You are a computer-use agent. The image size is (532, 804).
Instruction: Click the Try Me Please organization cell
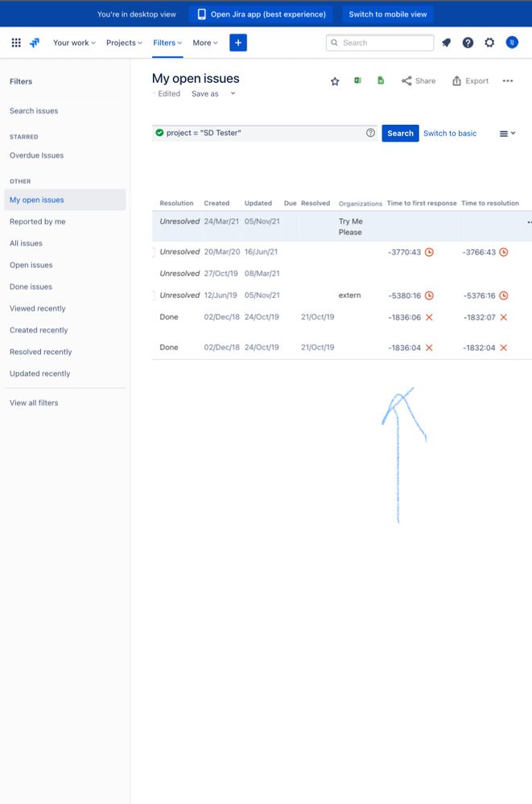(x=350, y=227)
